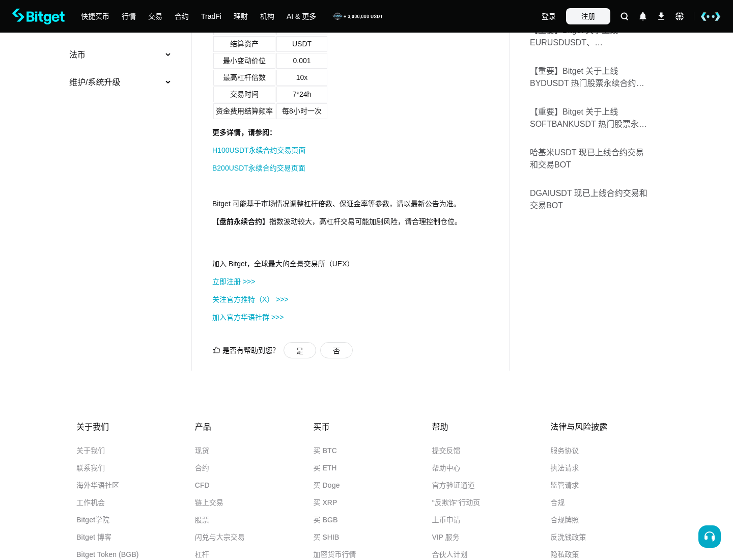The height and width of the screenshot is (560, 733).
Task: Click the 提交反馈 footer link
Action: (446, 451)
